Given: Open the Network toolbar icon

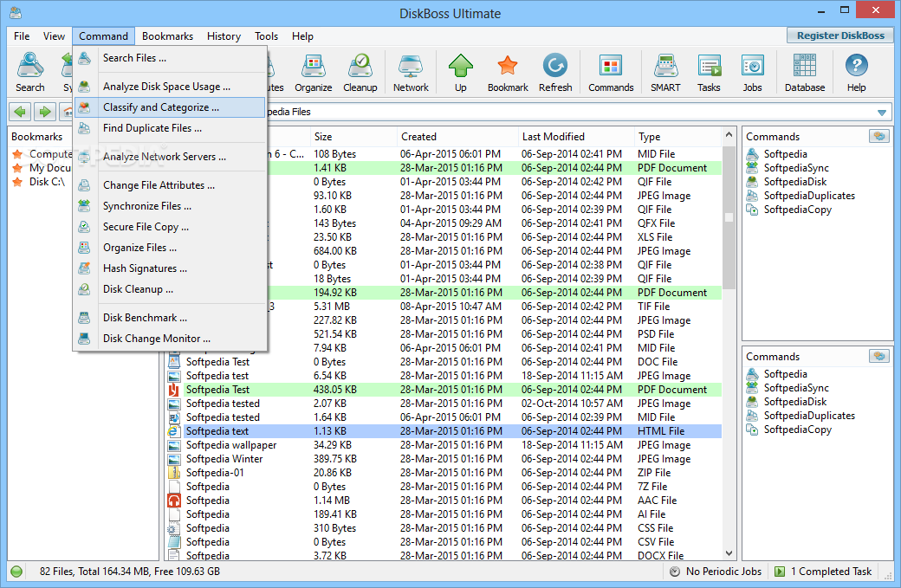Looking at the screenshot, I should point(411,72).
